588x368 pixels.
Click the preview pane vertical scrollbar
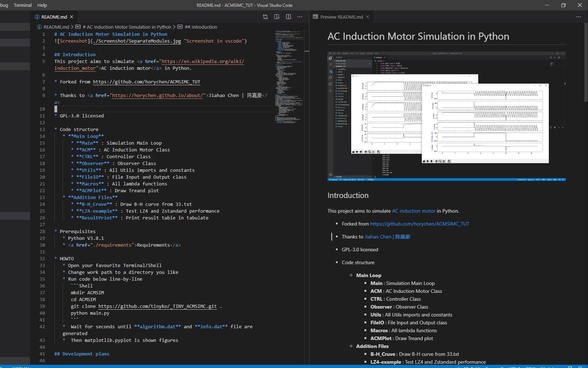[586, 63]
